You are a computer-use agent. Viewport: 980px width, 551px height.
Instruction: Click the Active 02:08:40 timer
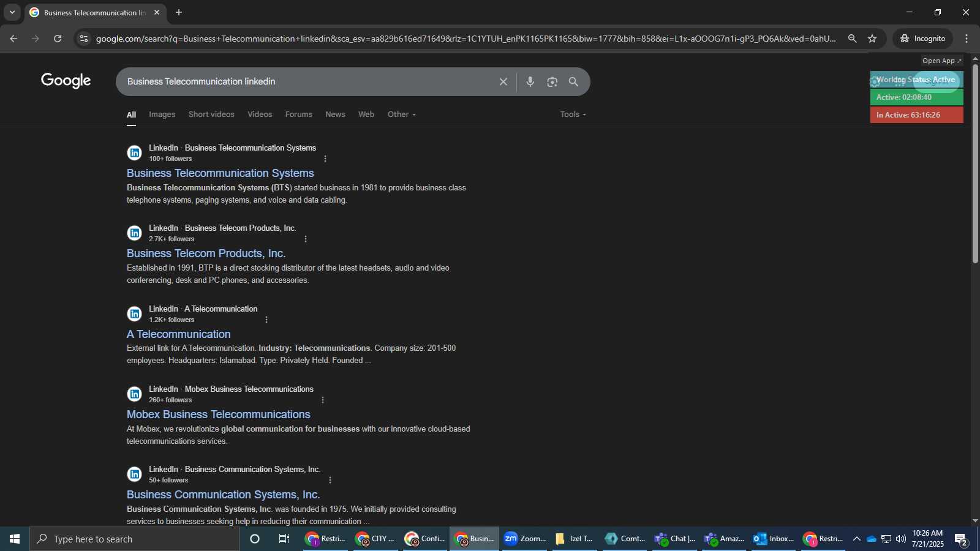[x=916, y=97]
